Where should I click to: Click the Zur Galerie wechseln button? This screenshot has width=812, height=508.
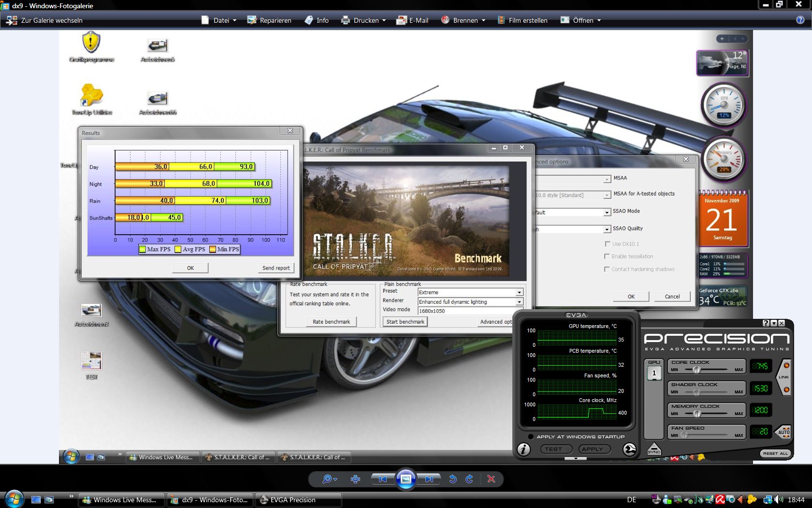coord(44,20)
